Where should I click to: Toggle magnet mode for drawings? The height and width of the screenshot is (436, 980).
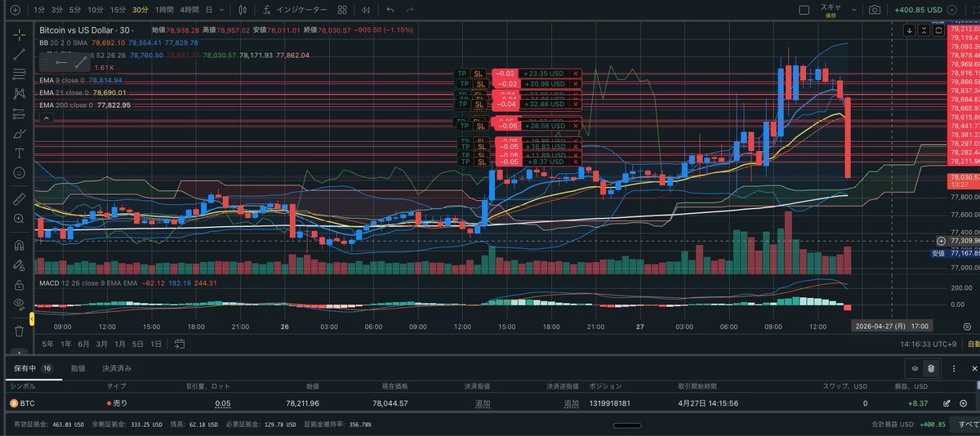[x=19, y=245]
